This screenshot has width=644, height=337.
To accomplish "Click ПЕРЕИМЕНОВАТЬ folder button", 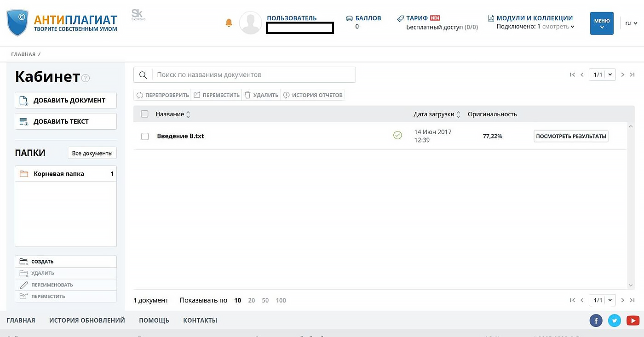I will point(66,285).
